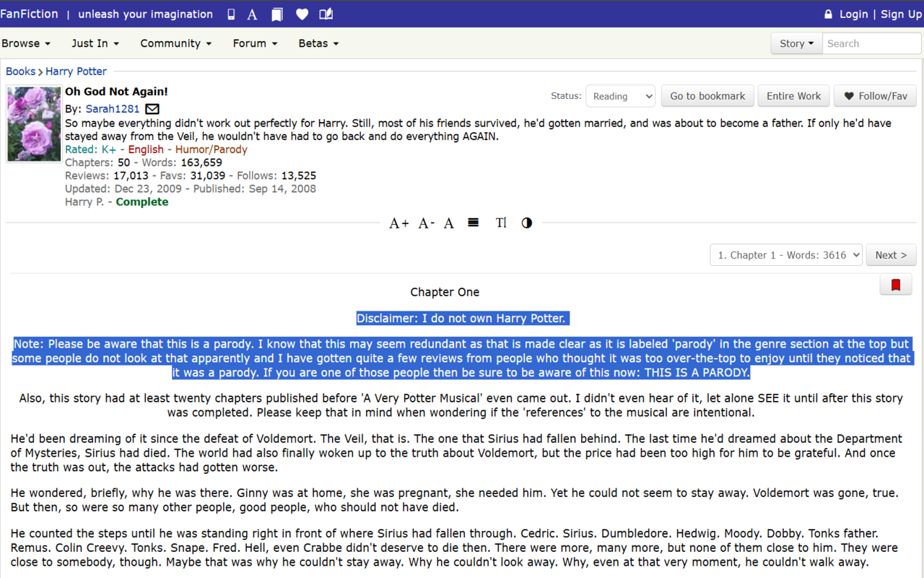Open the Harry Potter breadcrumb link
The height and width of the screenshot is (578, 924).
coord(76,72)
